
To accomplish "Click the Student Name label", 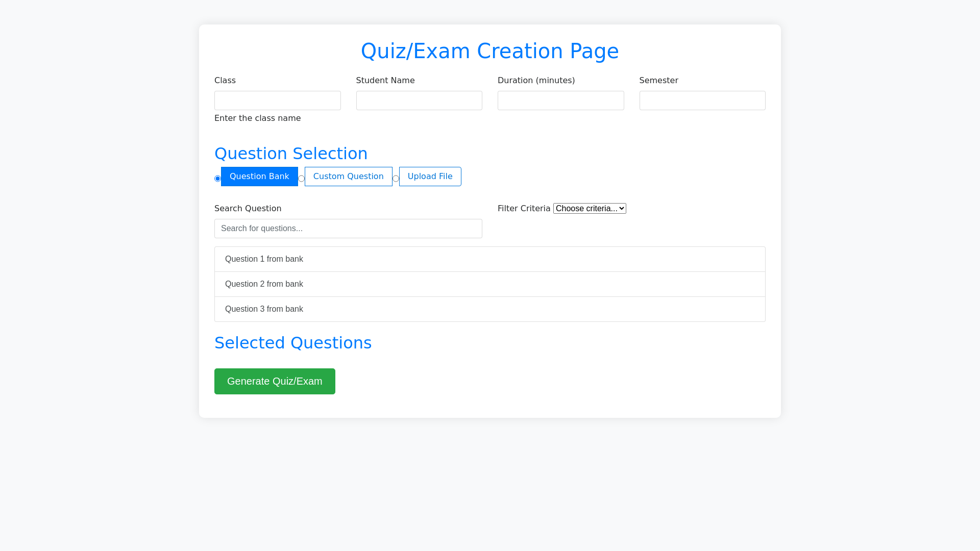I will point(385,81).
